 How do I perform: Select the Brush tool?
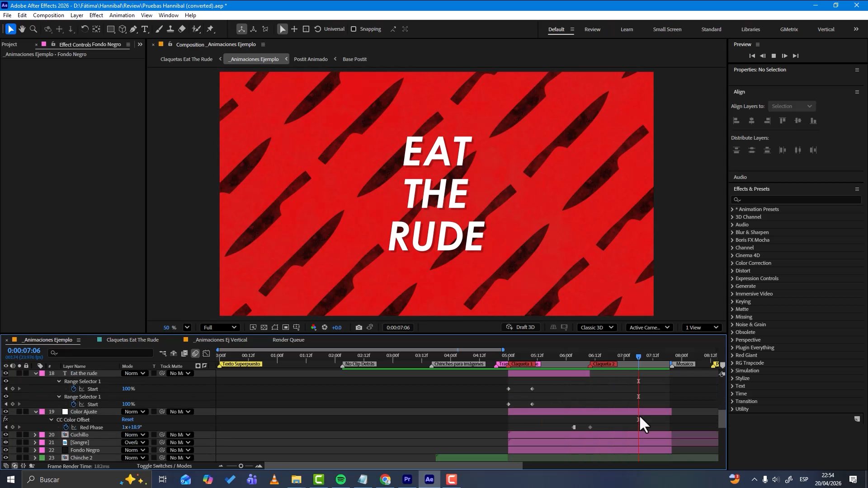(x=159, y=29)
